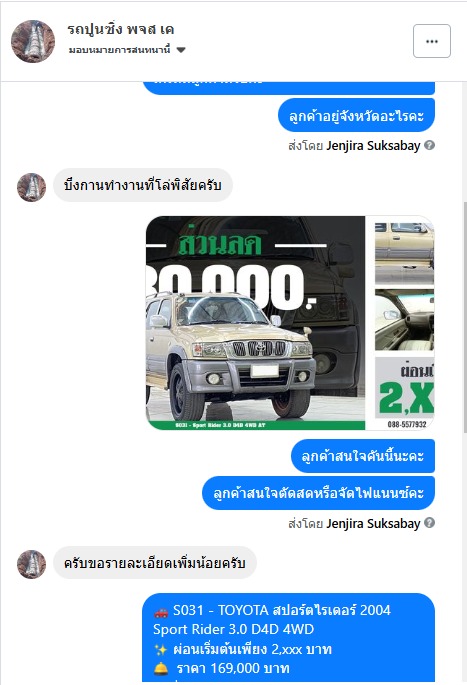Click the profile picture in the chat header
Viewport: 467px width, 685px height.
click(33, 41)
